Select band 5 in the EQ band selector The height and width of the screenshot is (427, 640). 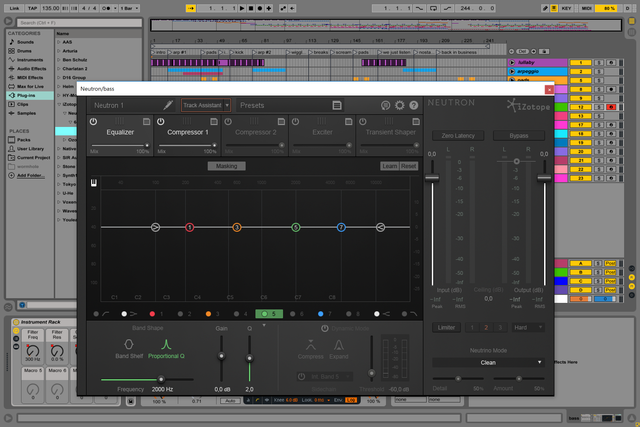click(269, 314)
